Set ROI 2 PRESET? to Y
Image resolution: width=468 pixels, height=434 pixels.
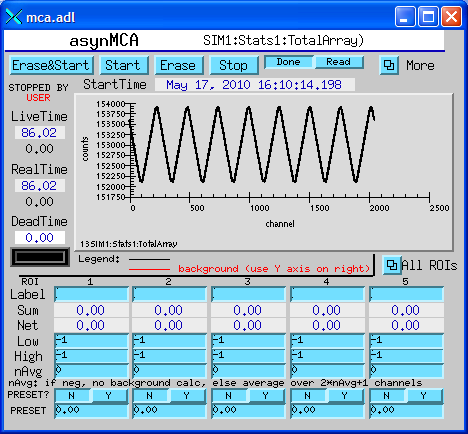coord(188,396)
